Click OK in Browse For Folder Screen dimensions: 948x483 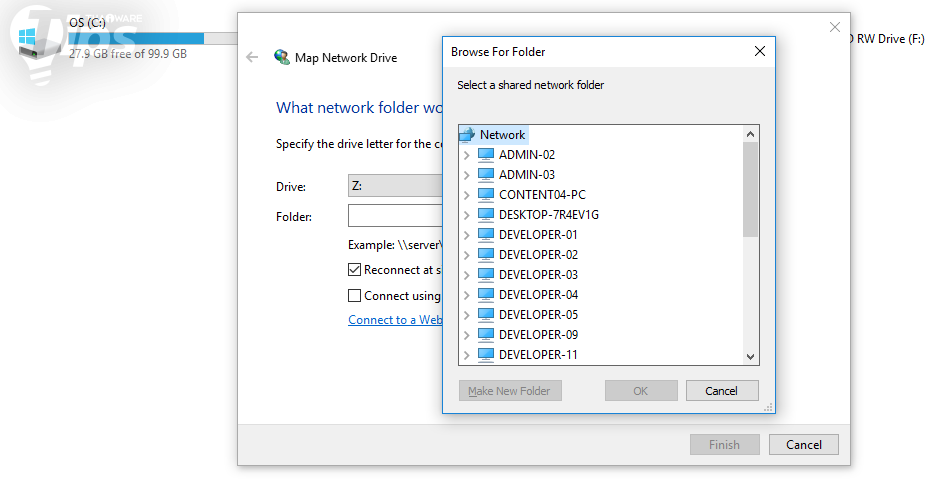[x=641, y=391]
